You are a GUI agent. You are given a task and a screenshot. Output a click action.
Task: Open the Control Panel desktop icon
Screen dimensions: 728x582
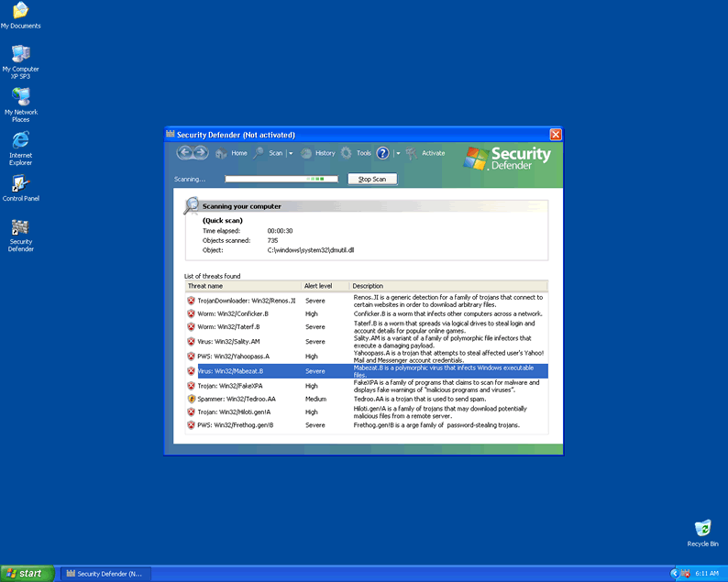pos(20,189)
